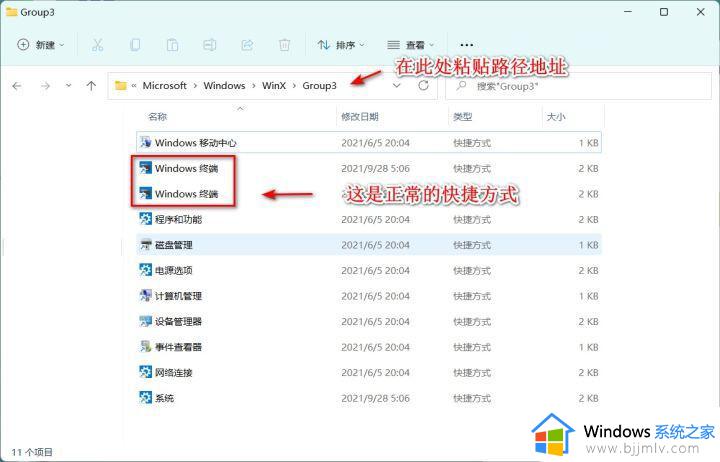Click the breadcrumb overflow « chevron

(134, 86)
